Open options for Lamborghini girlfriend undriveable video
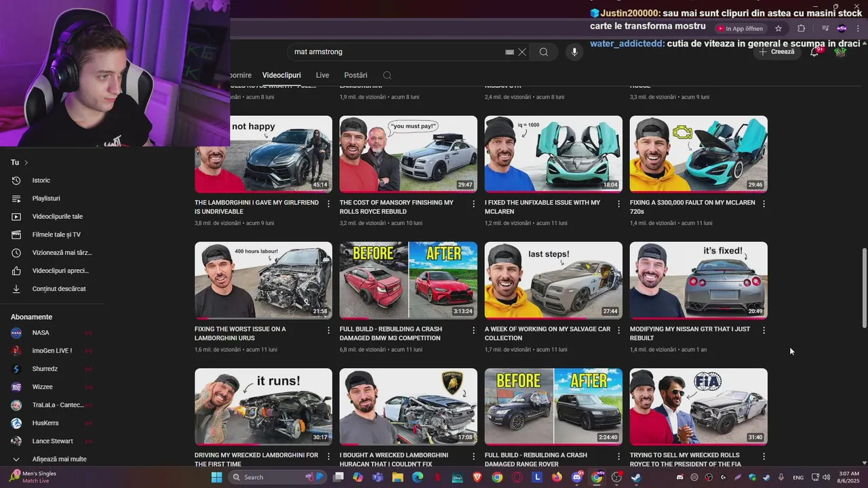Image resolution: width=868 pixels, height=488 pixels. 329,203
